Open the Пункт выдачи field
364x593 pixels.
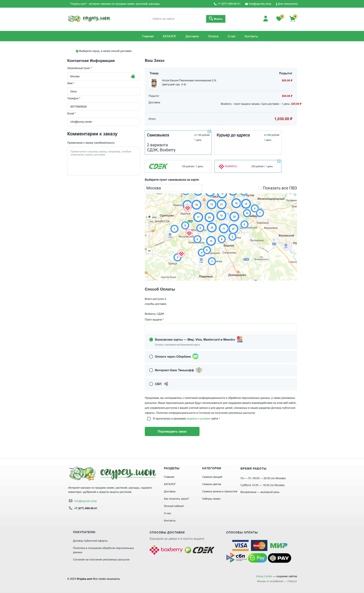click(221, 328)
